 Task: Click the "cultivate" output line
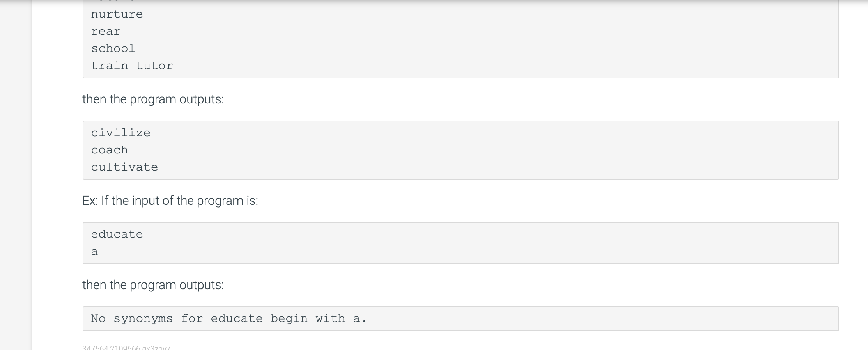124,167
